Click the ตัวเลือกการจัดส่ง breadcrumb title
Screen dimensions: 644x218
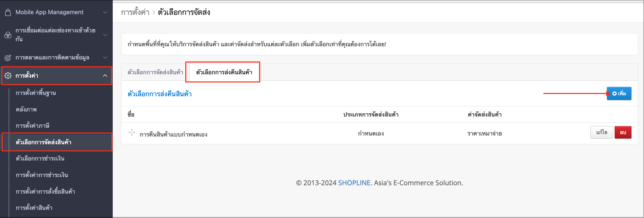[x=184, y=13]
